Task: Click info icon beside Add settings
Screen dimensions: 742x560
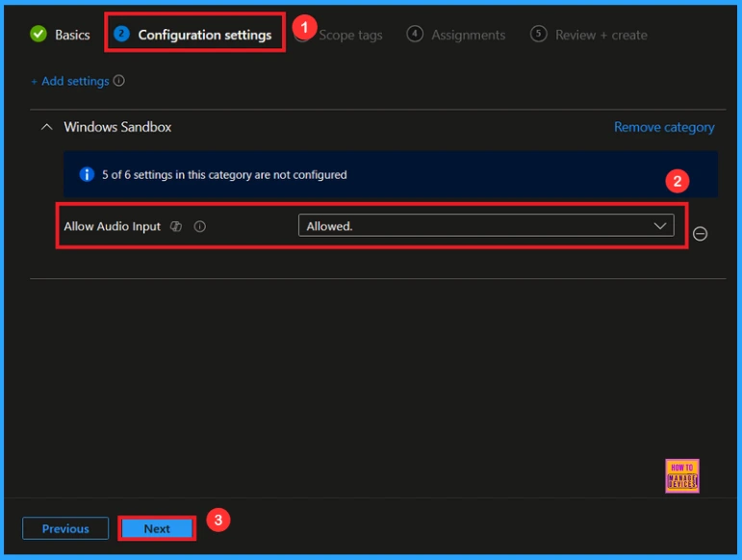Action: coord(119,82)
